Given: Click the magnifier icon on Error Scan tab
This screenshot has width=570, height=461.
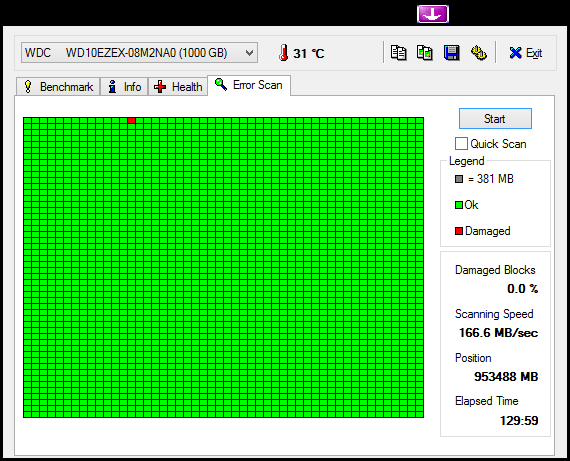Looking at the screenshot, I should [221, 84].
